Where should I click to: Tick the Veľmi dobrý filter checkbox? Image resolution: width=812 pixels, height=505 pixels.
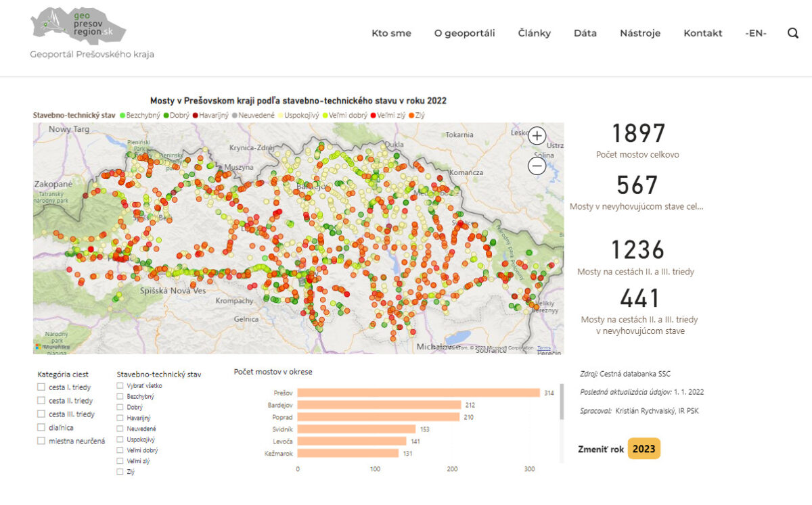120,450
